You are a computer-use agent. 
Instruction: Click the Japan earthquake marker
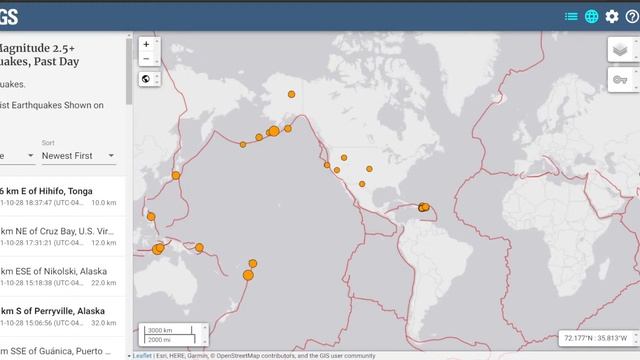(176, 176)
